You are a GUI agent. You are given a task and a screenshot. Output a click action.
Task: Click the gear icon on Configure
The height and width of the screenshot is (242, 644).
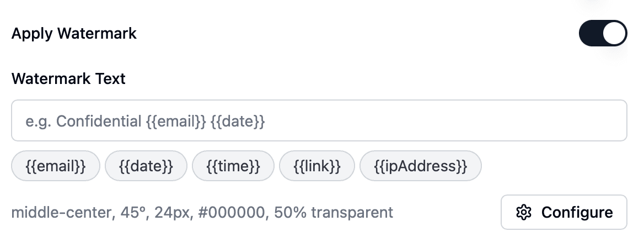click(x=523, y=212)
